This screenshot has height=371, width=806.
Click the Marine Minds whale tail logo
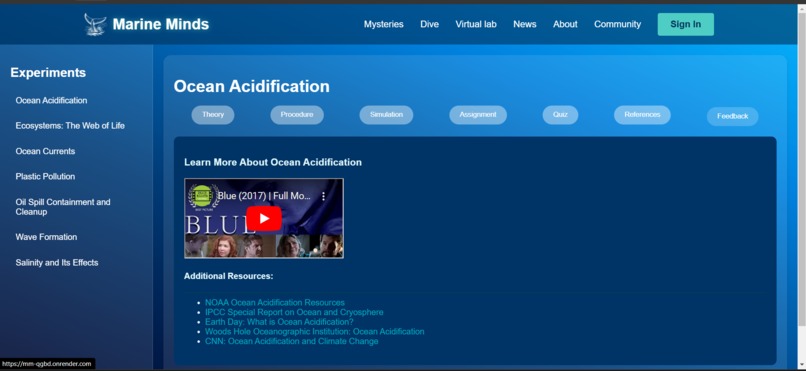96,25
